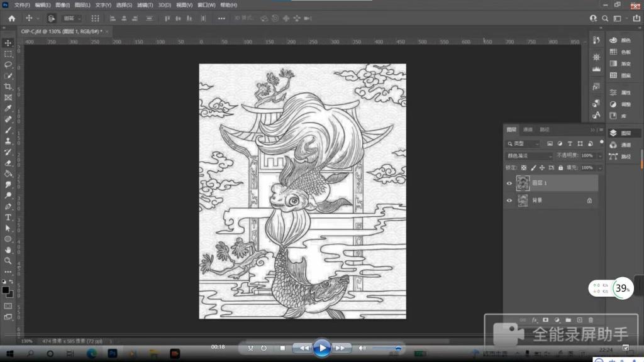The height and width of the screenshot is (362, 644).
Task: Select the 图层 1 layer thumbnail
Action: pos(523,183)
